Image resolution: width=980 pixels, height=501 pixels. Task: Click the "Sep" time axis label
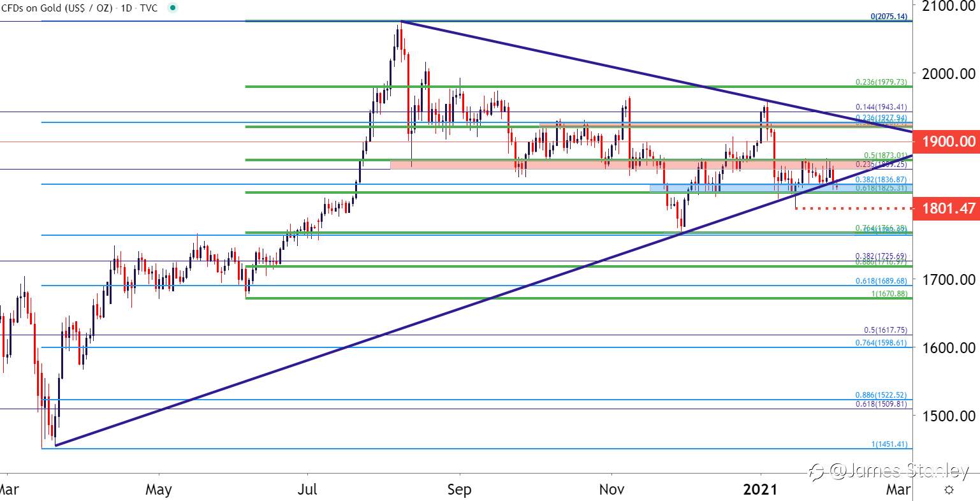459,490
